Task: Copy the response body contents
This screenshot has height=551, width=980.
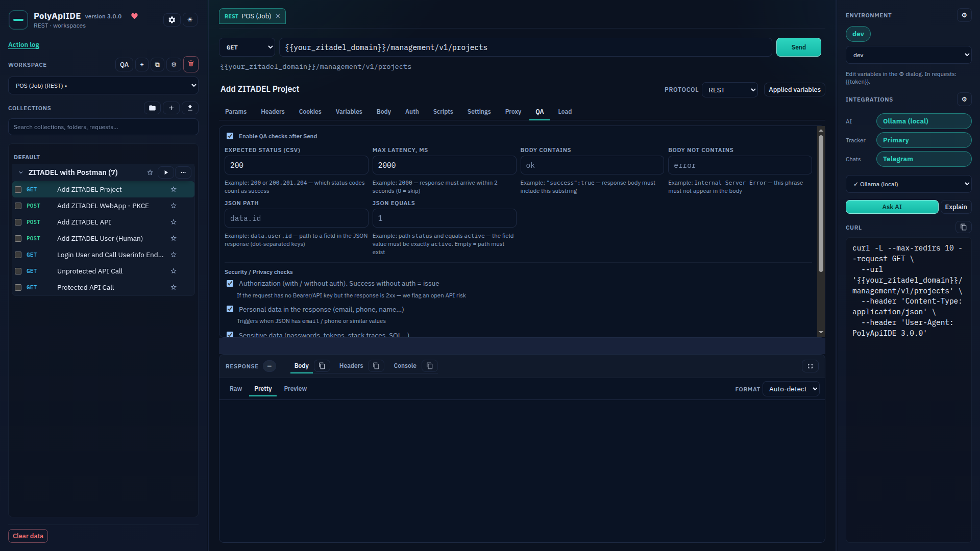Action: [322, 366]
